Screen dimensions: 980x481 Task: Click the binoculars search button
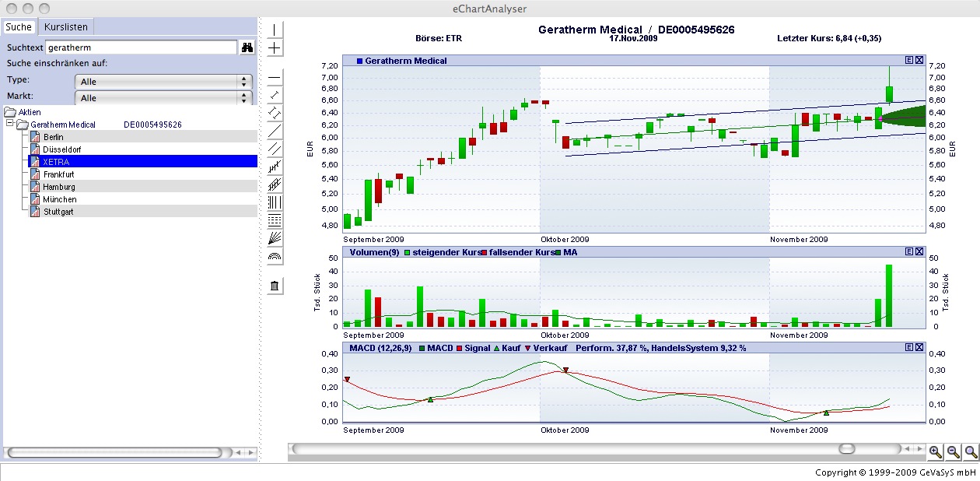point(247,47)
